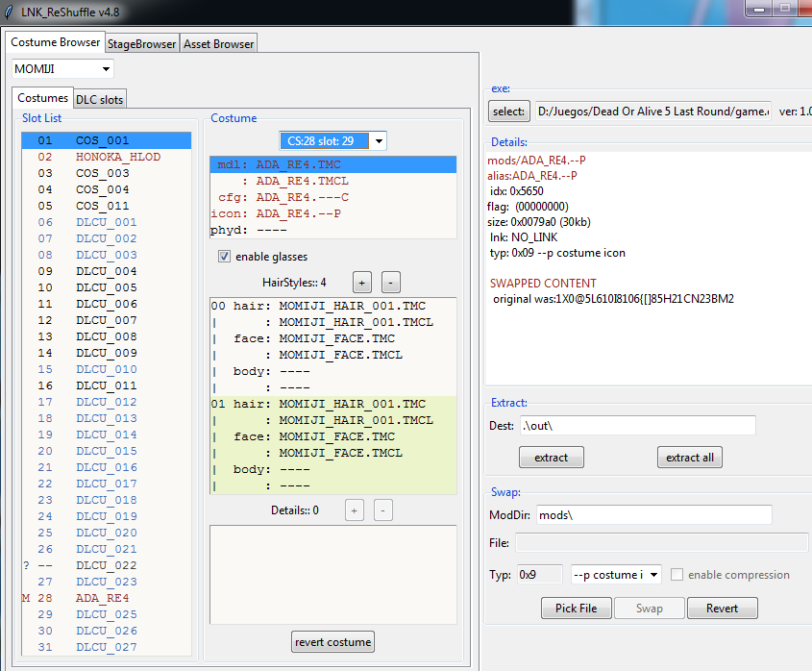Click the LNK_ReShuffle feather app icon

pos(9,12)
